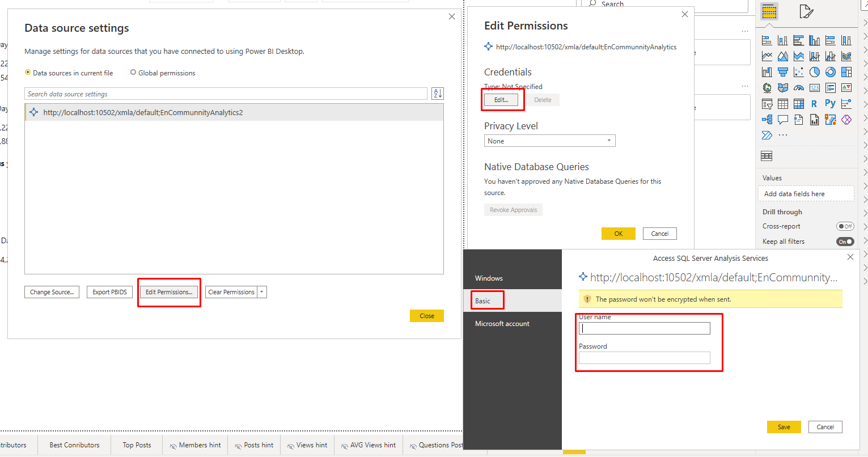Viewport: 868px width, 457px height.
Task: Select the 100% stacked column chart visual
Action: pos(846,40)
